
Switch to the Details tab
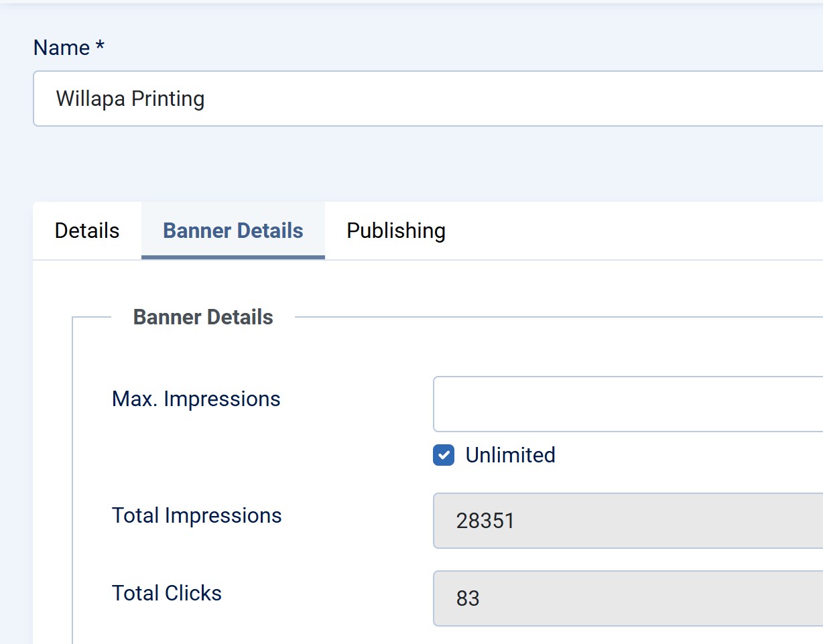tap(87, 231)
